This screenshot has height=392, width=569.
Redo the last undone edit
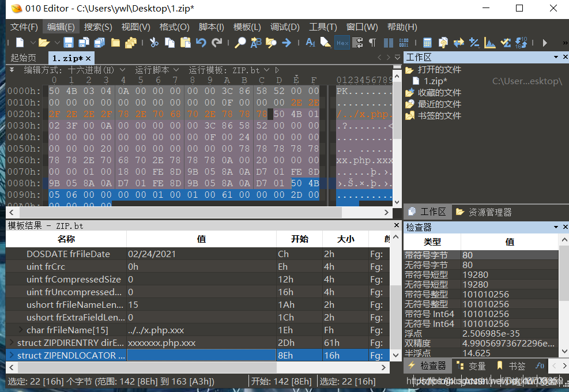point(217,43)
